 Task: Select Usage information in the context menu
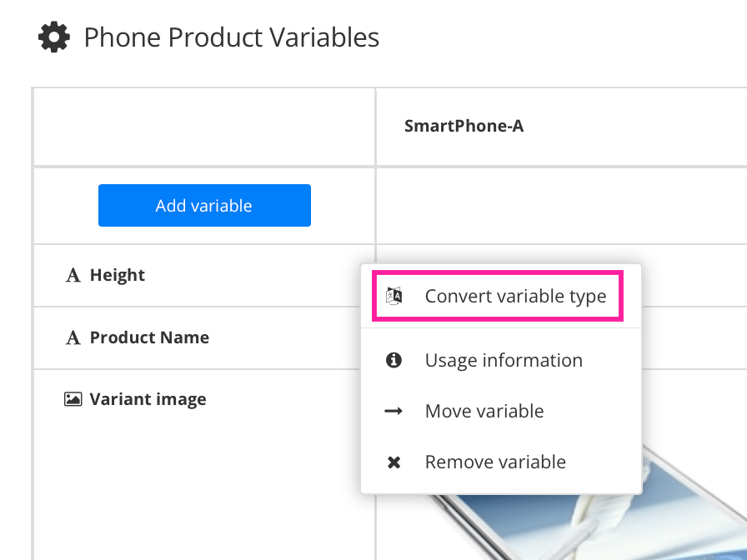tap(504, 360)
